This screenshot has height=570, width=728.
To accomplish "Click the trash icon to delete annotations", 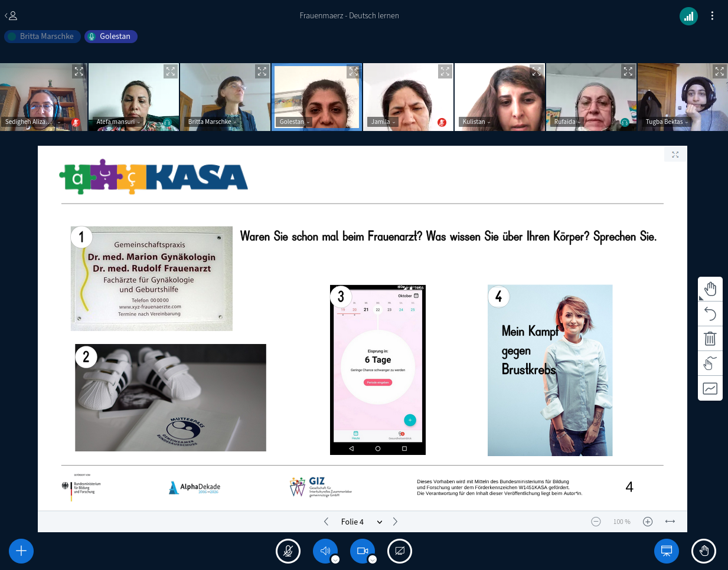I will (710, 338).
